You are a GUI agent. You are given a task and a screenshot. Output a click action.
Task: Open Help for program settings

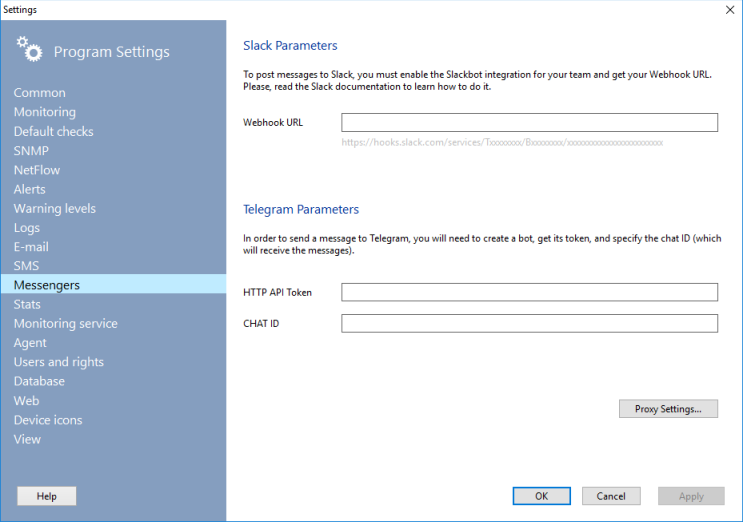pyautogui.click(x=46, y=496)
